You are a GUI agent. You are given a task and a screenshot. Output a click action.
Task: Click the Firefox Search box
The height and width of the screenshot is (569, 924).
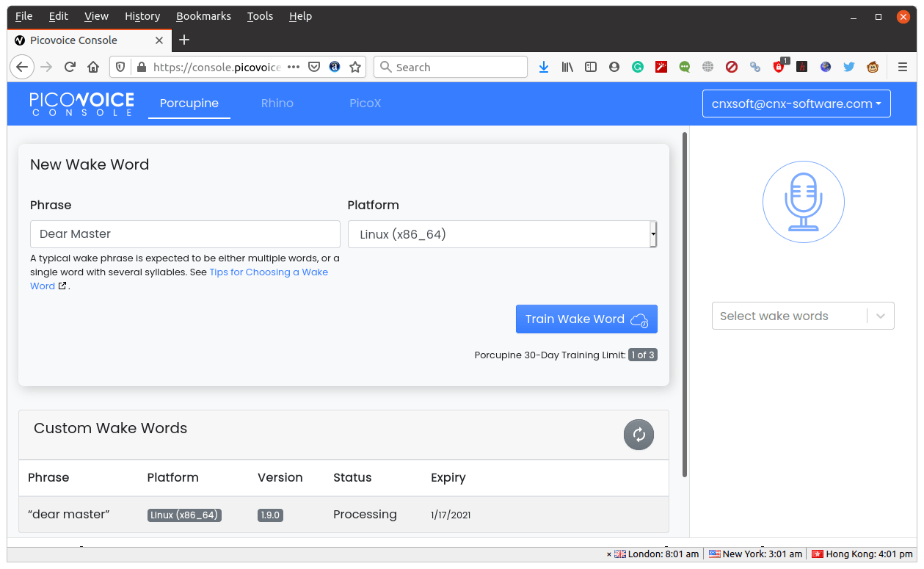(451, 67)
